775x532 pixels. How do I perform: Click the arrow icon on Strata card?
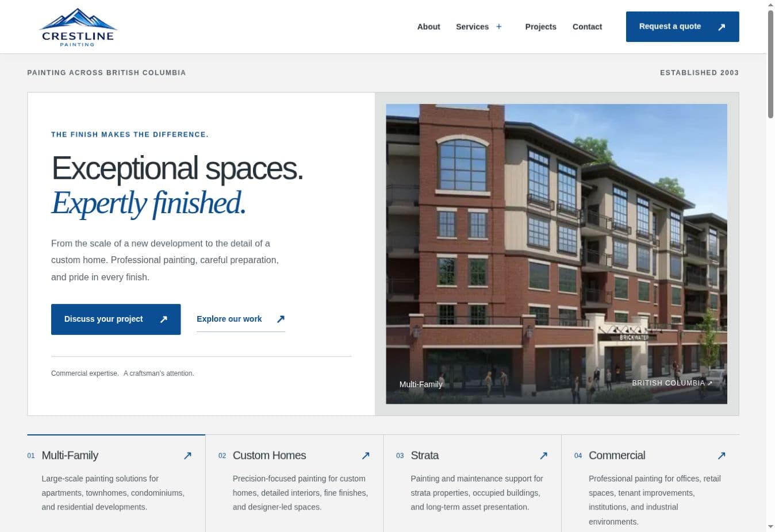(x=543, y=456)
